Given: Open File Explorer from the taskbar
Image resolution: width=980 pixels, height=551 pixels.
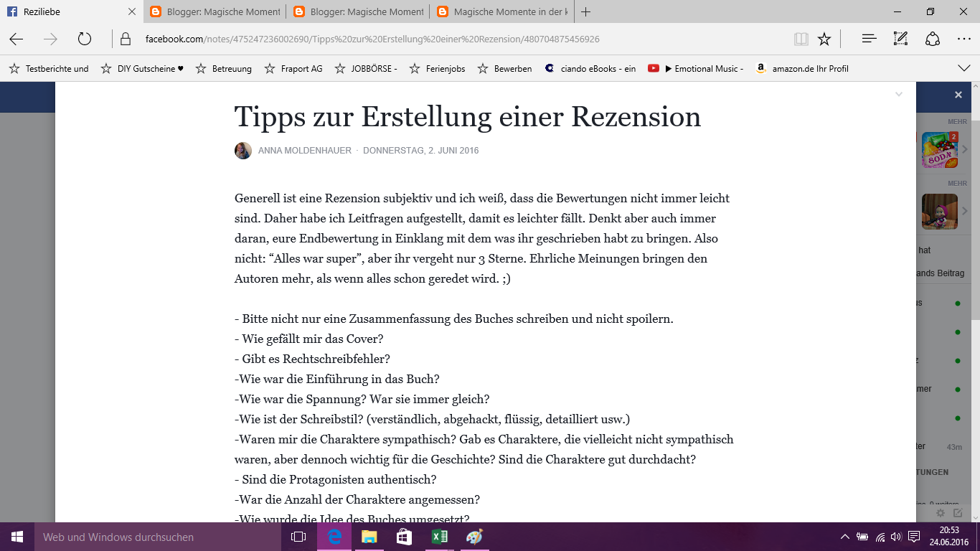Looking at the screenshot, I should (x=369, y=537).
